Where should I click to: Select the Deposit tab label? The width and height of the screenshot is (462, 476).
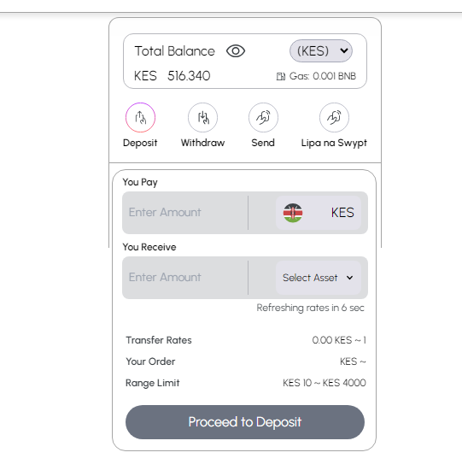click(140, 143)
